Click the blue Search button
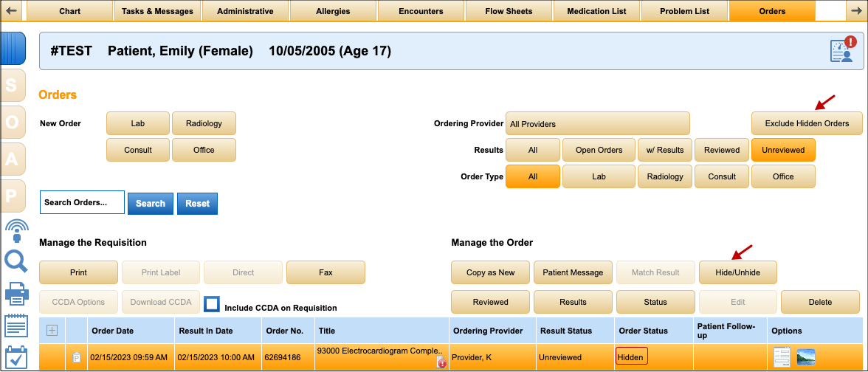This screenshot has height=372, width=868. pos(151,203)
